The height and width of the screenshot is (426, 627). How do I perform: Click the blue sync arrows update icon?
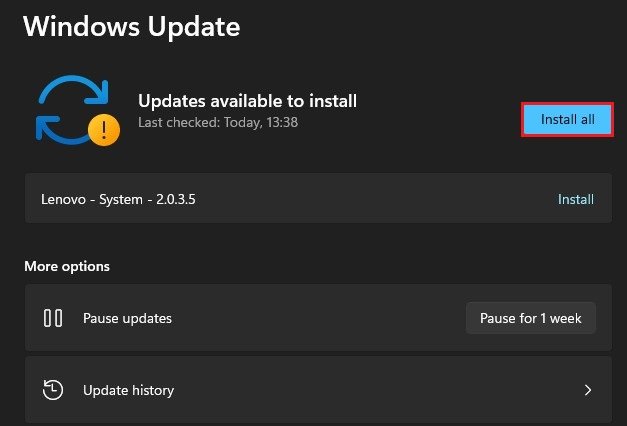click(69, 108)
